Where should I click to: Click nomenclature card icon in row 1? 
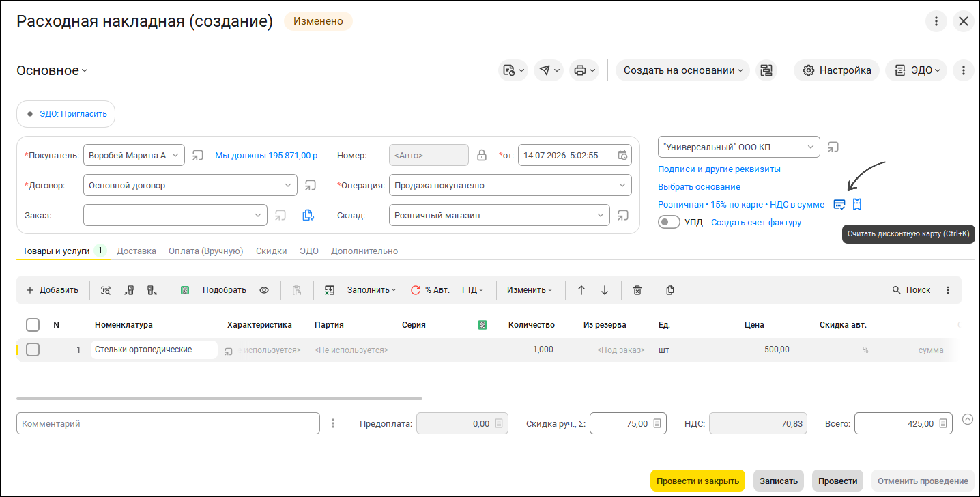click(229, 351)
